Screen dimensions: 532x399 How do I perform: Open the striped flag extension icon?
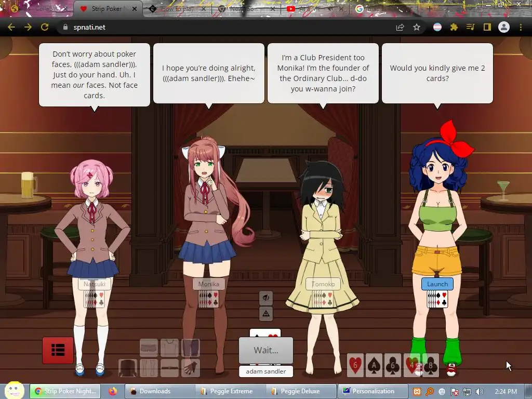[x=437, y=27]
